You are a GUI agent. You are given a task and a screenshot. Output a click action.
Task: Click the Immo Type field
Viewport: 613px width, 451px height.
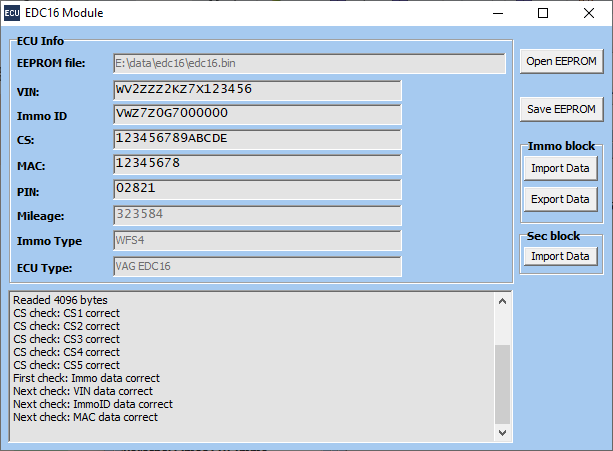coord(257,241)
